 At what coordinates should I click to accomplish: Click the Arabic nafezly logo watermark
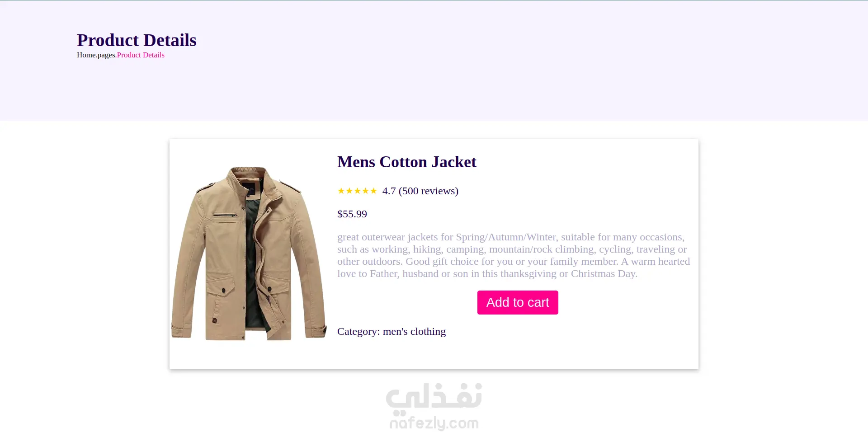(x=434, y=398)
